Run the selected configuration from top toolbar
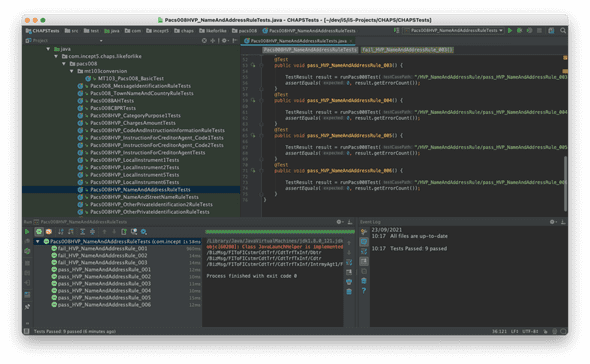The image size is (590, 364). point(510,30)
